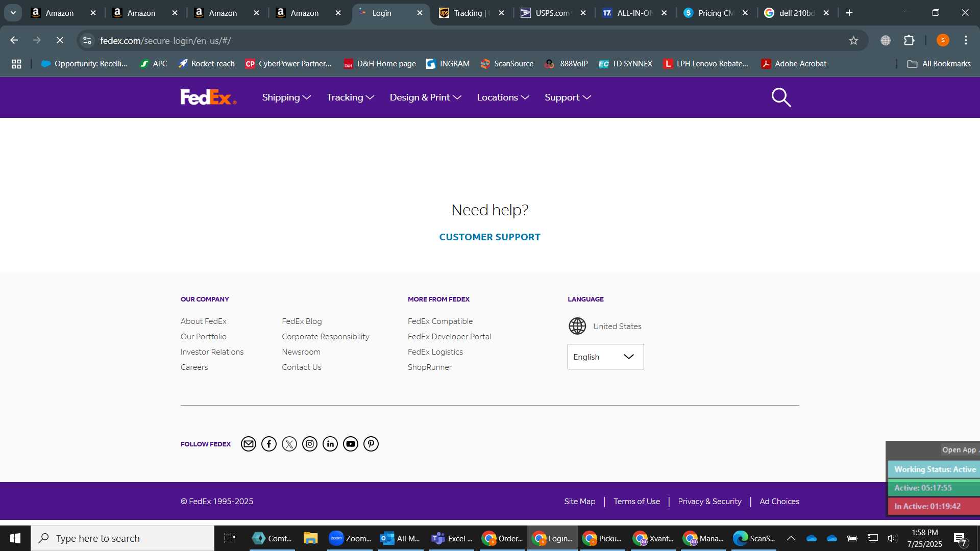Open File Explorer from the taskbar
This screenshot has width=980, height=551.
coord(310,538)
